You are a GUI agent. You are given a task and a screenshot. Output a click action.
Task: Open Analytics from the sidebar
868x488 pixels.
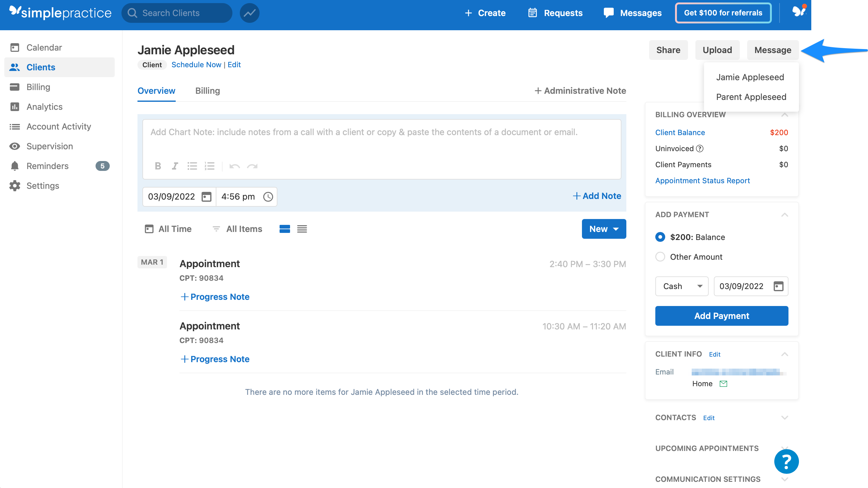[59, 106]
